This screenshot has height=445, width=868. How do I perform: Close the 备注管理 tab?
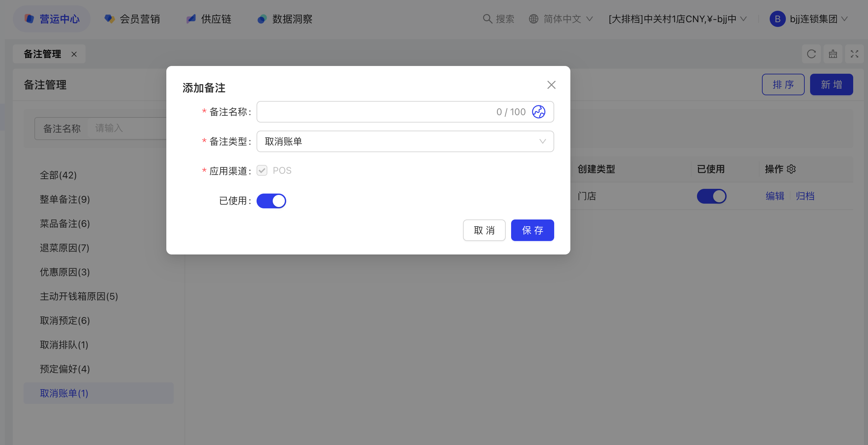pos(74,54)
